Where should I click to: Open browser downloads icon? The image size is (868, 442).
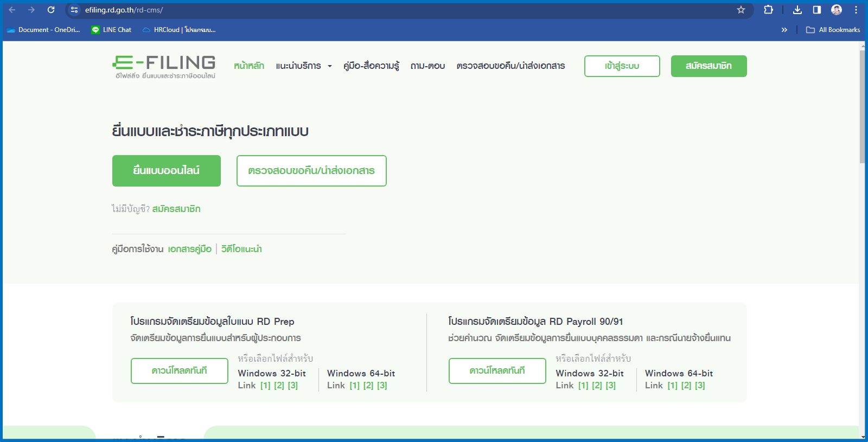[x=797, y=10]
